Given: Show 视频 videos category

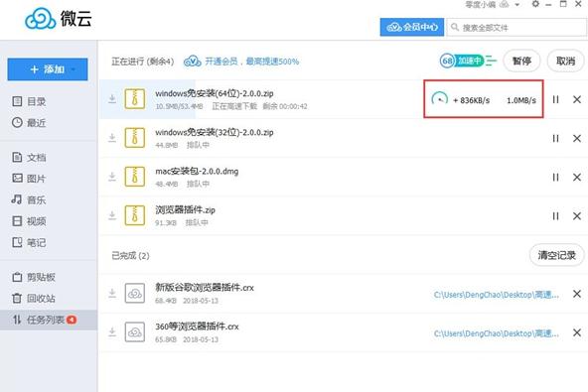Looking at the screenshot, I should [x=29, y=221].
